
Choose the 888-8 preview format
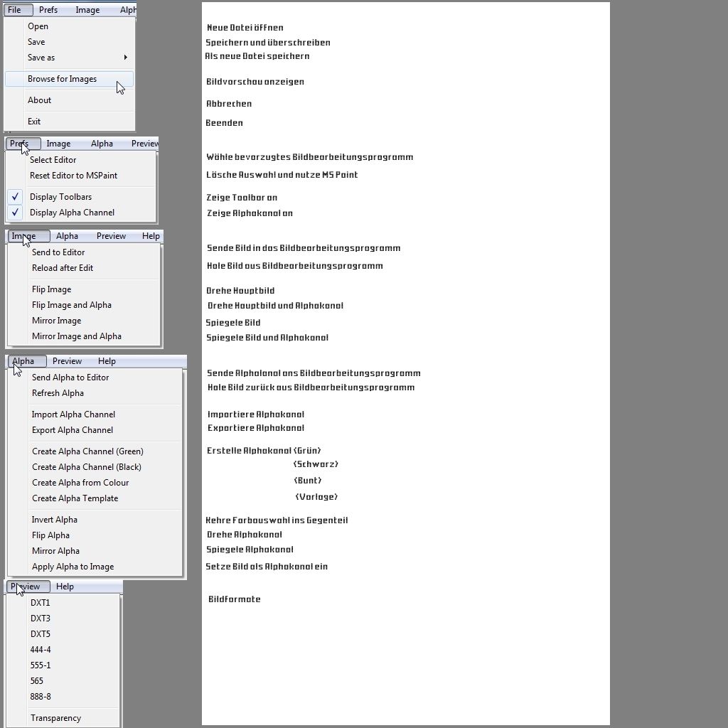(41, 697)
